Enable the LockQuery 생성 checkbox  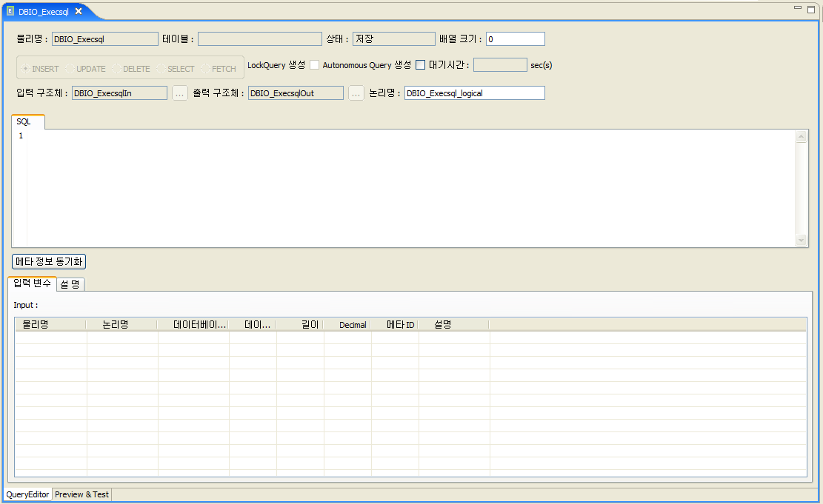(x=314, y=64)
